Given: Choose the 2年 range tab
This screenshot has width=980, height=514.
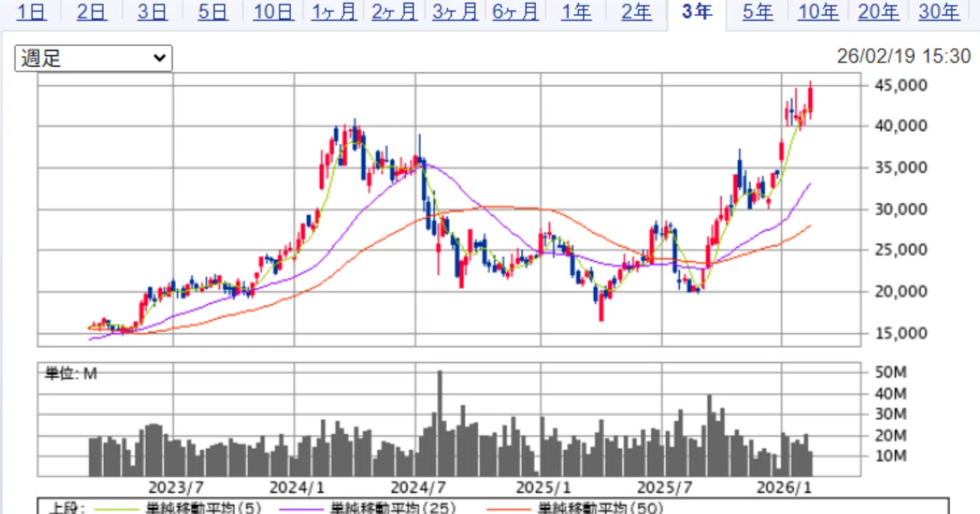Looking at the screenshot, I should pos(636,11).
